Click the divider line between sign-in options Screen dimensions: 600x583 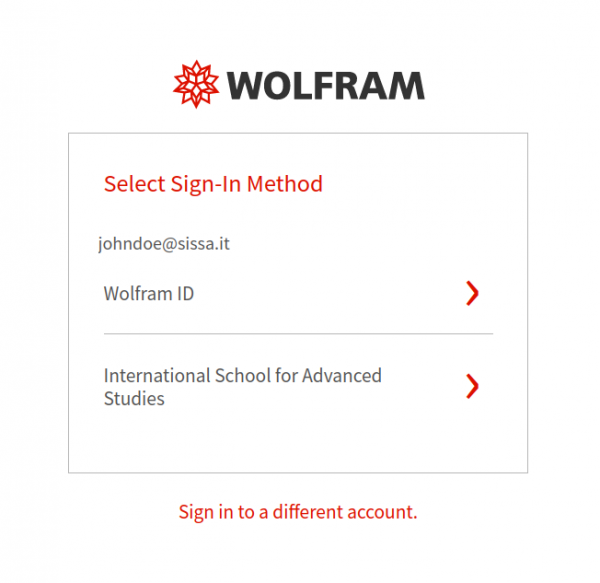[298, 334]
